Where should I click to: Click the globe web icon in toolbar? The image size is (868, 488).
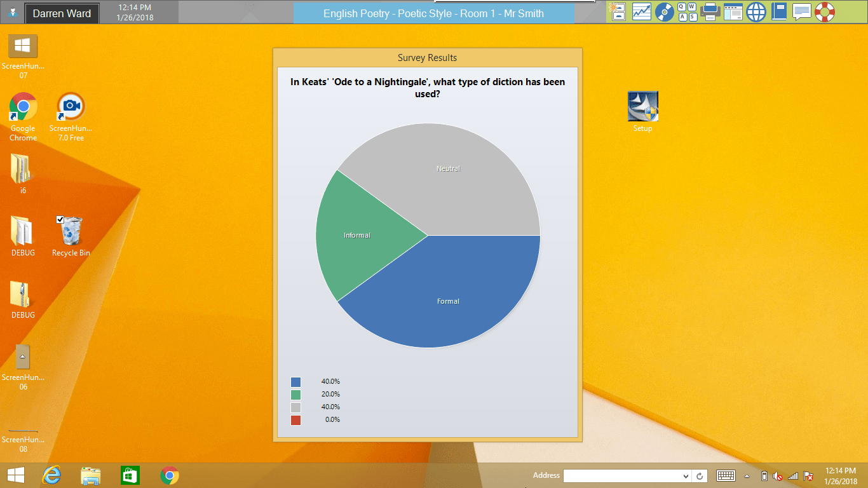click(x=756, y=11)
